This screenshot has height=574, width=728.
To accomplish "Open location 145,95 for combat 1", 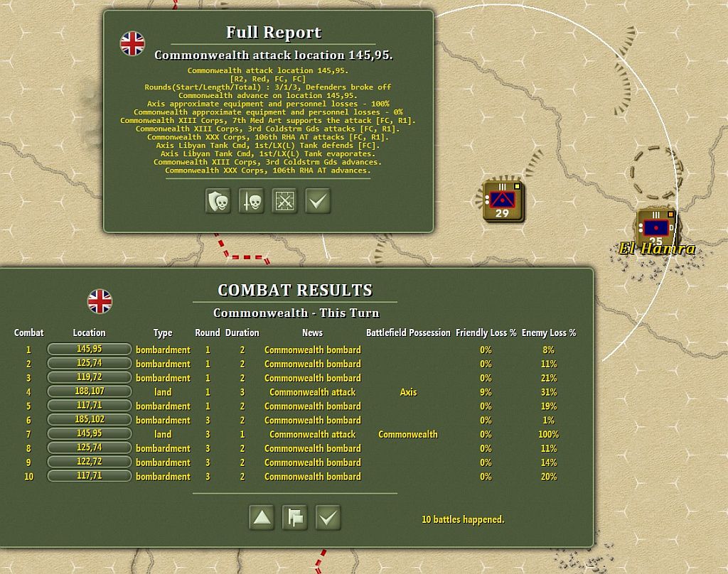I will (89, 349).
